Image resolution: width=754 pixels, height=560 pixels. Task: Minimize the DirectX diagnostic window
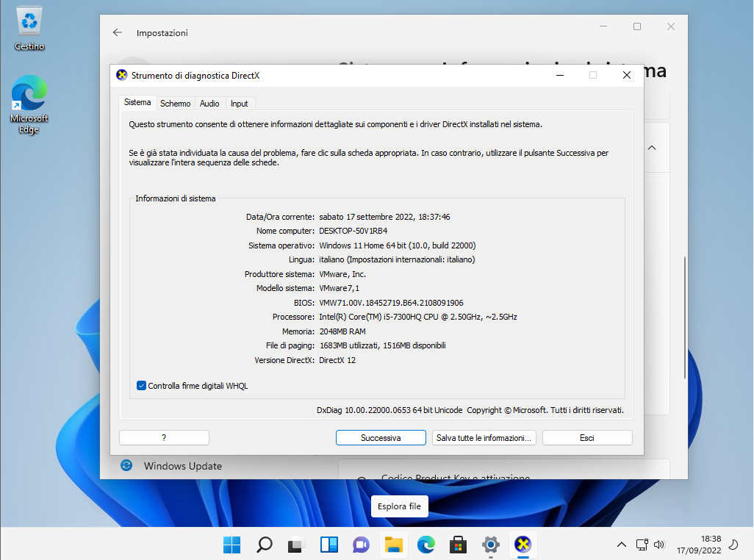(560, 75)
